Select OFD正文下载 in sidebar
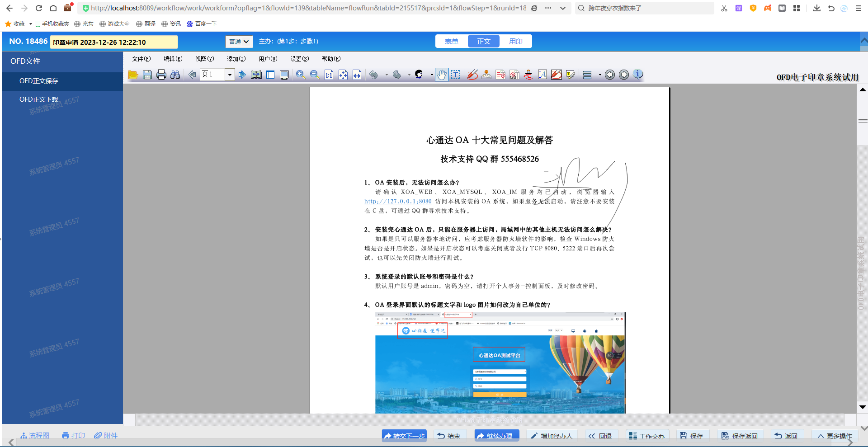This screenshot has width=868, height=447. (62, 99)
